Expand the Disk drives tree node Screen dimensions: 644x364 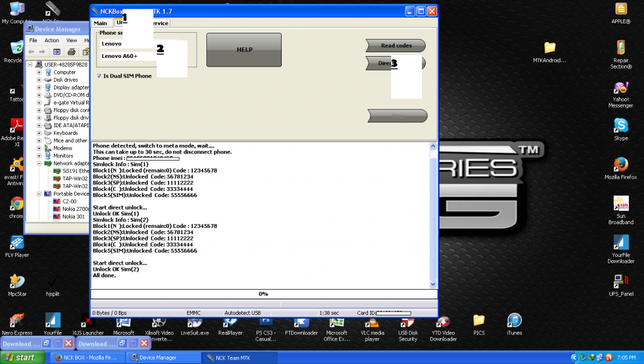pyautogui.click(x=40, y=80)
